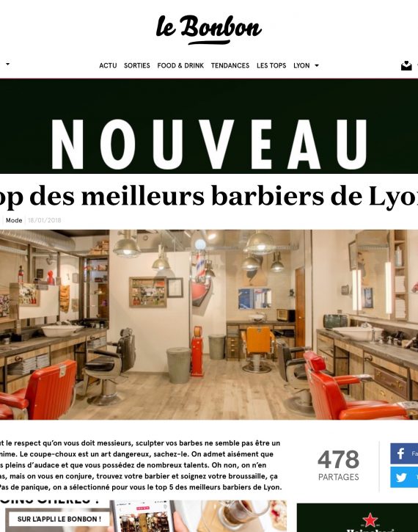Viewport: 418px width, 532px height.
Task: Share the article via Facebook icon
Action: pyautogui.click(x=404, y=453)
